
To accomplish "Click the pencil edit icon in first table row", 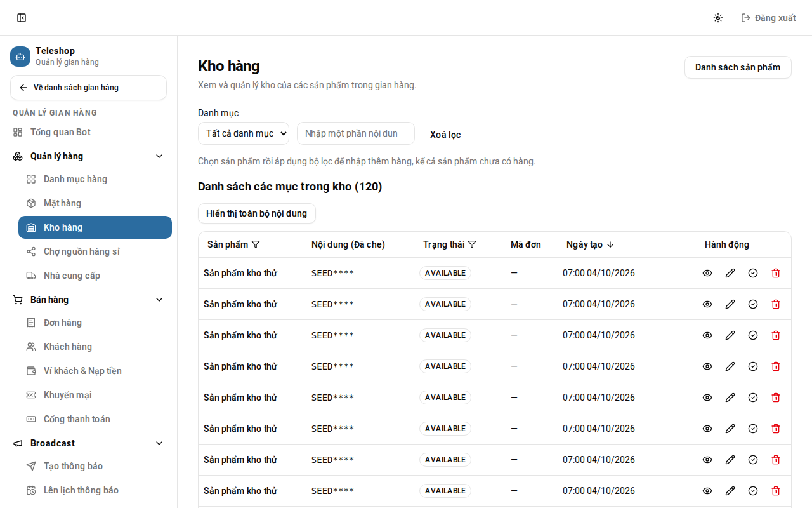I will coord(730,273).
